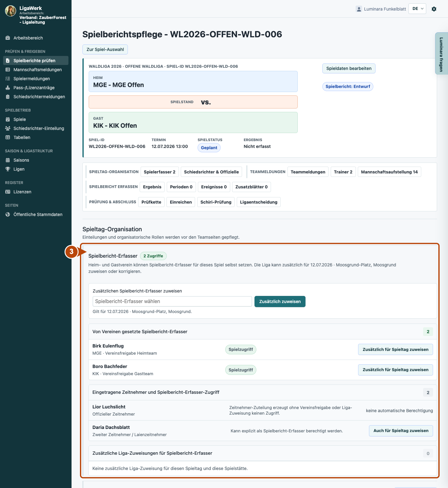Go to the Ergebnis tab
The width and height of the screenshot is (448, 488).
tap(152, 187)
